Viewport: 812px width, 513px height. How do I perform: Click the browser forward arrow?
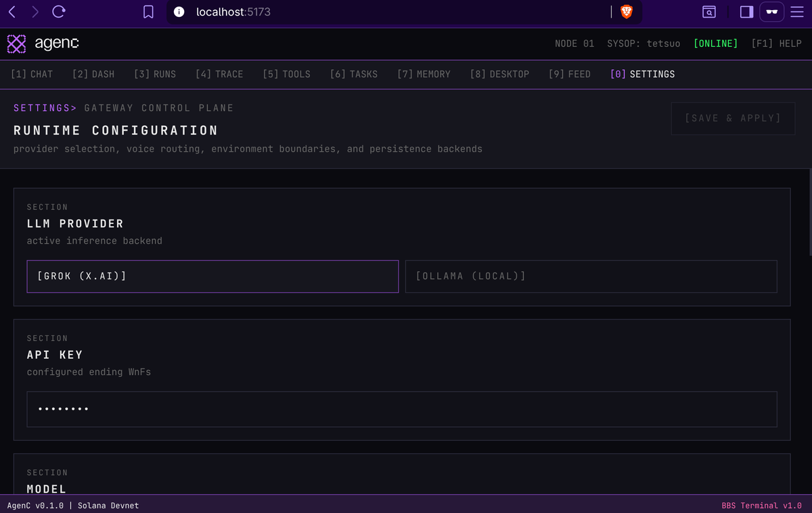coord(35,12)
